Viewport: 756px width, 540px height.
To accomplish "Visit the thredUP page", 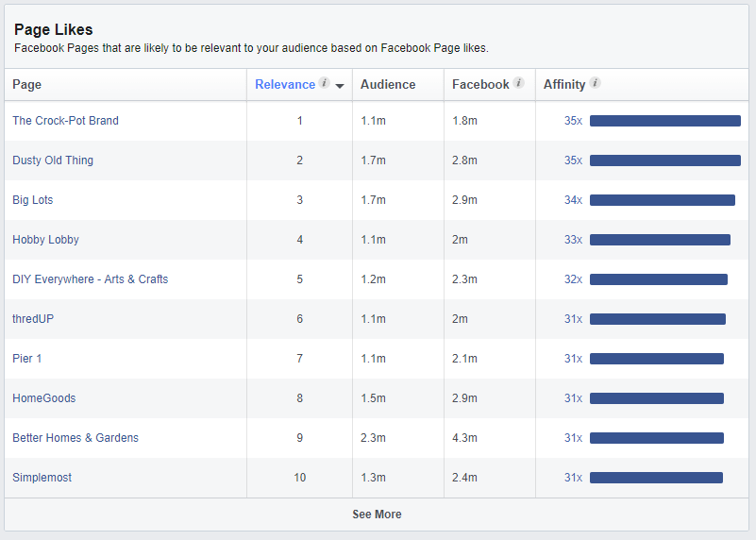I will (33, 319).
